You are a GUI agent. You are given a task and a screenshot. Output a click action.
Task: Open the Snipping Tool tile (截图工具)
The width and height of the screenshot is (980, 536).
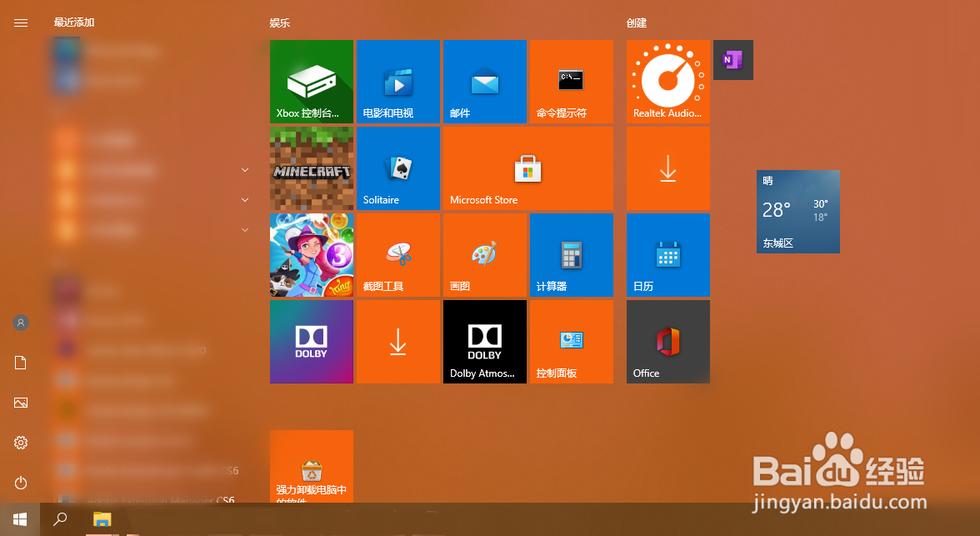click(398, 255)
